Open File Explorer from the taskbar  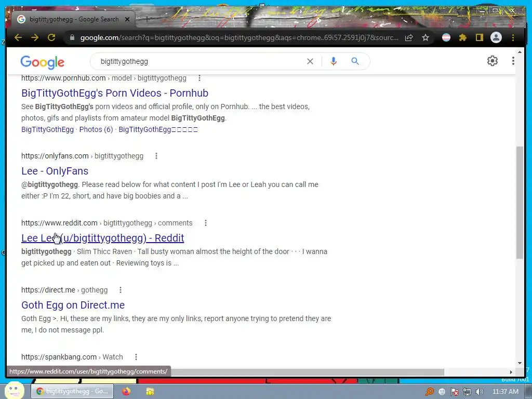click(x=150, y=391)
